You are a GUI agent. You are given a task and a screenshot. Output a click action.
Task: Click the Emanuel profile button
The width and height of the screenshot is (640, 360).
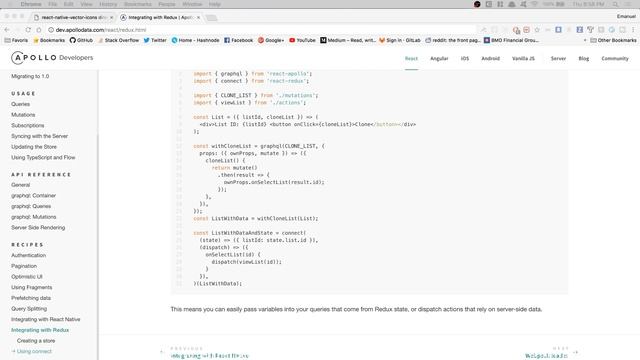point(626,16)
